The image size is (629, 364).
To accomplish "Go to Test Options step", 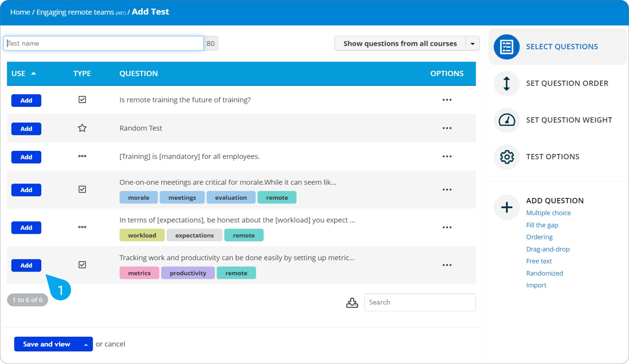I will click(x=552, y=157).
